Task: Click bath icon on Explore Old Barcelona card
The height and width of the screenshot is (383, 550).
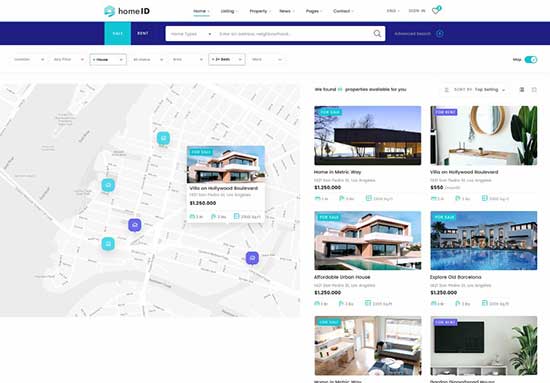Action: 458,303
